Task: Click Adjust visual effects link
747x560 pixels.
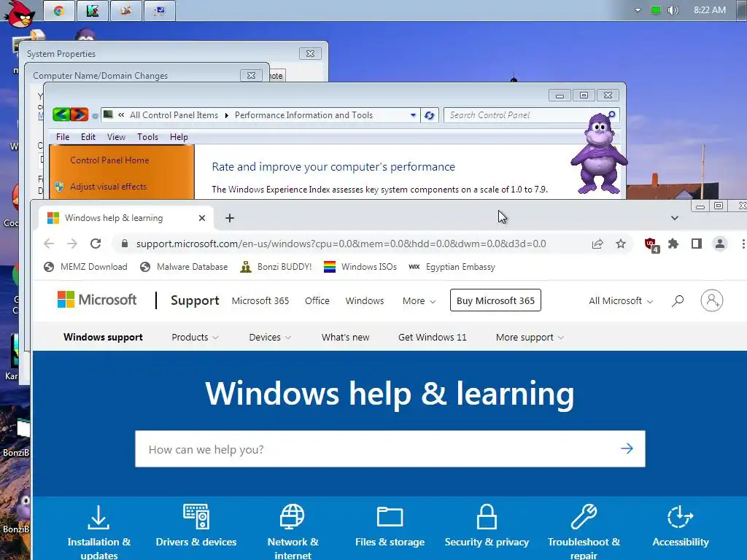Action: (x=108, y=187)
